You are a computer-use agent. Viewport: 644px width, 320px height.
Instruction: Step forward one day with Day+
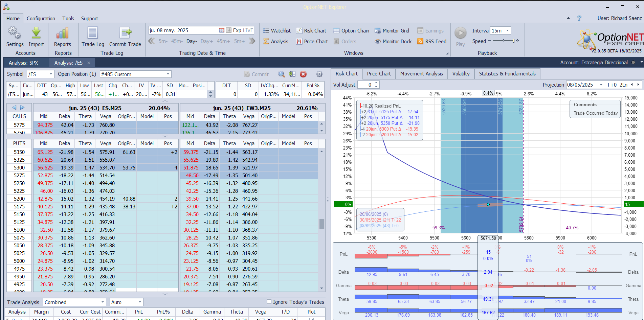tap(207, 41)
